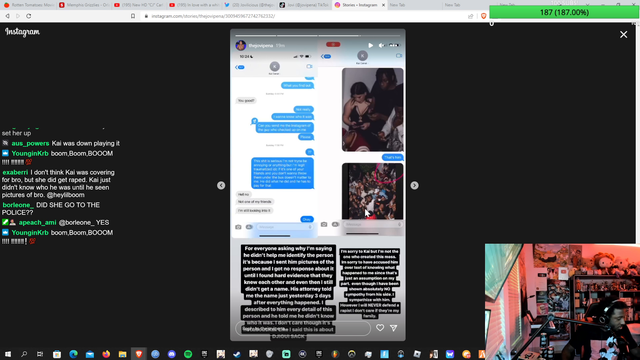Image resolution: width=640 pixels, height=360 pixels.
Task: Open Task View in the taskbar
Action: (x=40, y=354)
